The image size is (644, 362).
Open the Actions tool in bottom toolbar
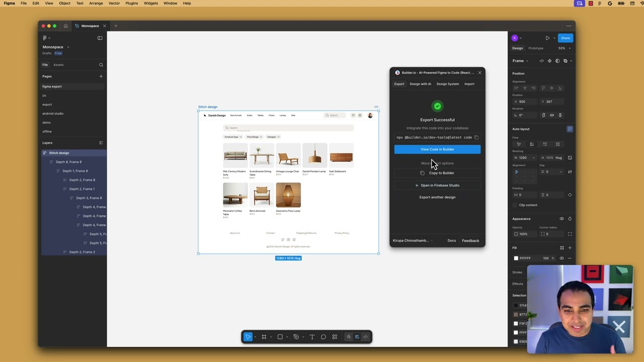tap(335, 337)
